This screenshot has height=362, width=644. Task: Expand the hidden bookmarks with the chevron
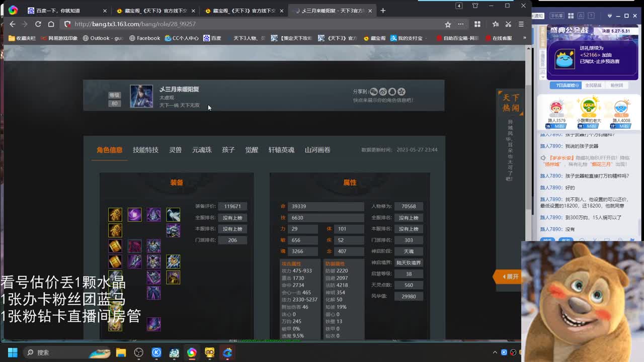pyautogui.click(x=525, y=38)
